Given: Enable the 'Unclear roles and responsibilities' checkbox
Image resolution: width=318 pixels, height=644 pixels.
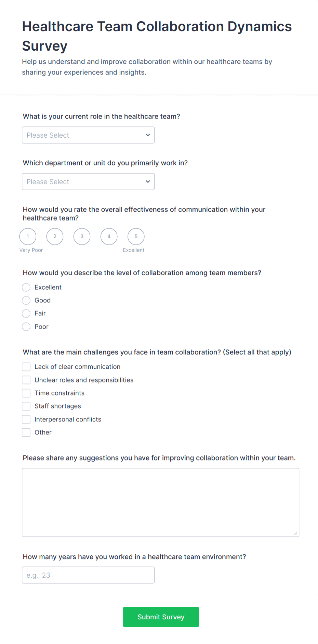Looking at the screenshot, I should pos(26,380).
